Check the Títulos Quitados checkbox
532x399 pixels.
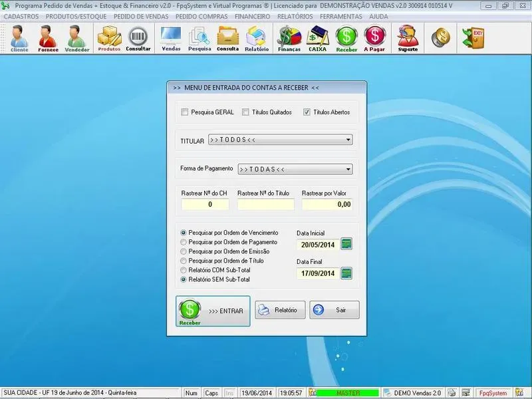coord(246,112)
